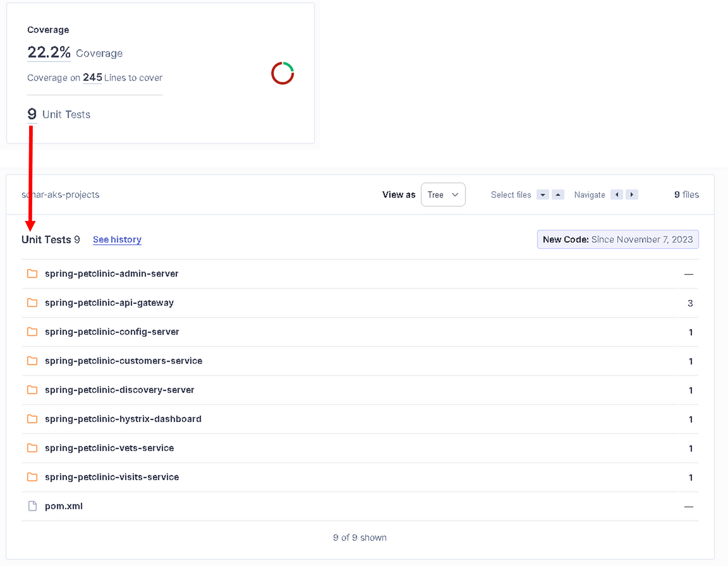Screen dimensions: 728x566
Task: Select previous file with up arrow
Action: (x=558, y=195)
